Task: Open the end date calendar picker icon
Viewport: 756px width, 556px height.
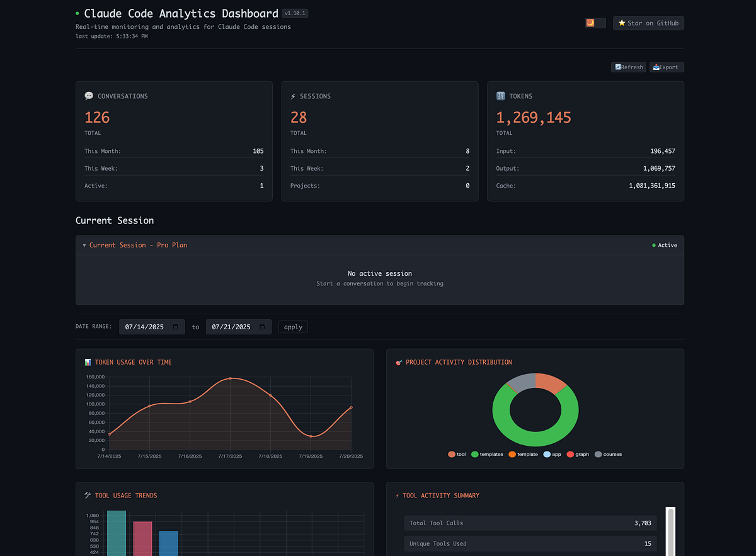Action: 262,327
